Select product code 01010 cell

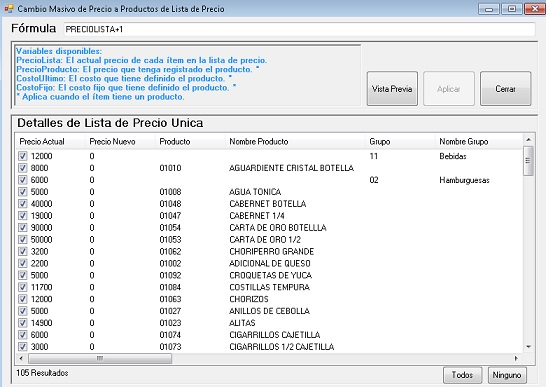[x=170, y=168]
